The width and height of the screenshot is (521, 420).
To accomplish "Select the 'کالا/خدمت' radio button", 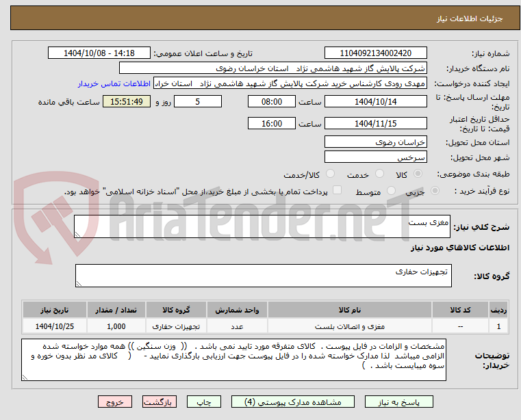I will click(x=330, y=174).
